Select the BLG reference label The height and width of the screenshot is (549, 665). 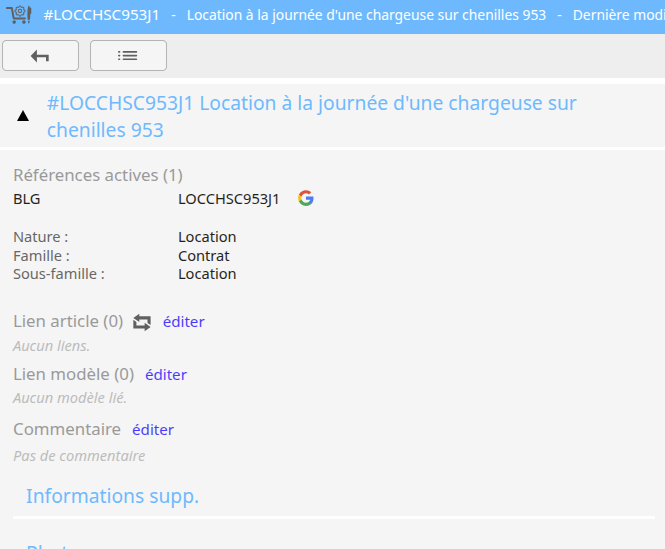[x=27, y=199]
